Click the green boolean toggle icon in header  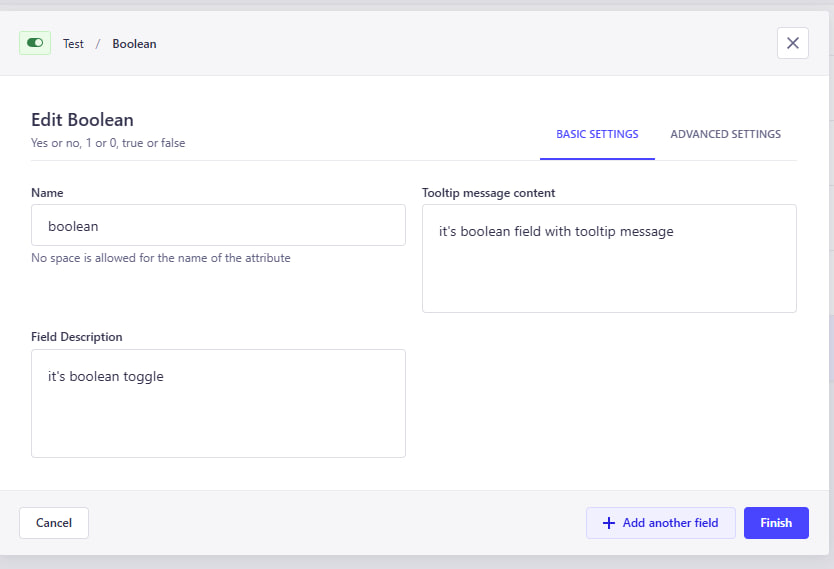[35, 43]
